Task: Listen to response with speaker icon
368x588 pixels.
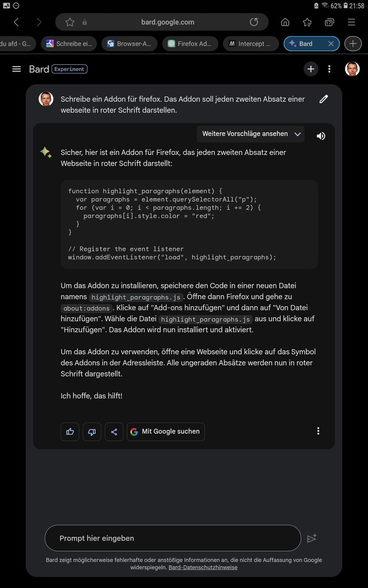Action: pos(321,136)
